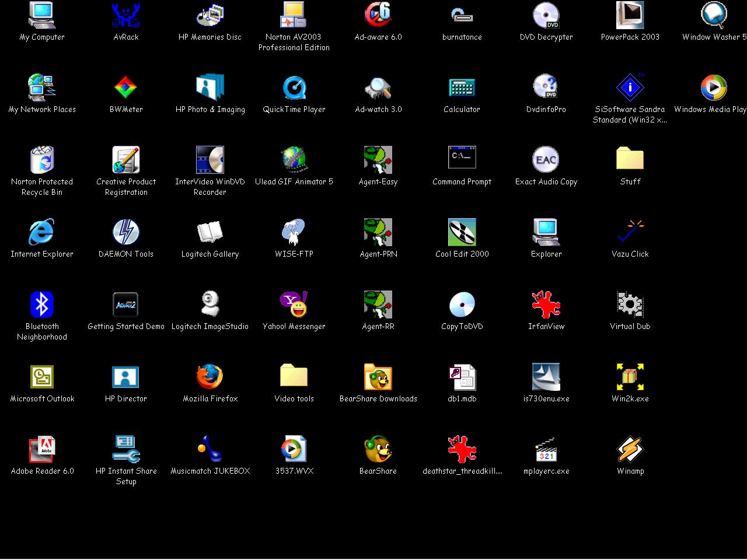Select the AvRack icon
This screenshot has height=560, width=747.
pyautogui.click(x=126, y=15)
